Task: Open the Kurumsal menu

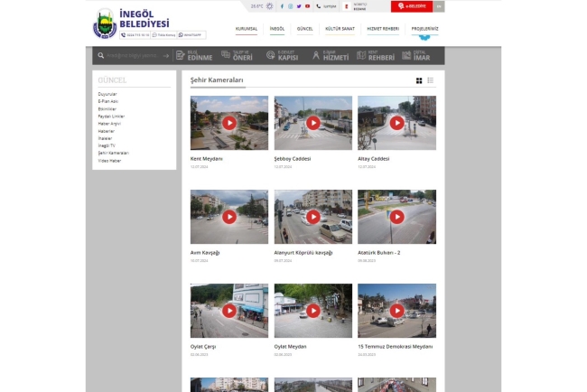Action: click(x=247, y=29)
